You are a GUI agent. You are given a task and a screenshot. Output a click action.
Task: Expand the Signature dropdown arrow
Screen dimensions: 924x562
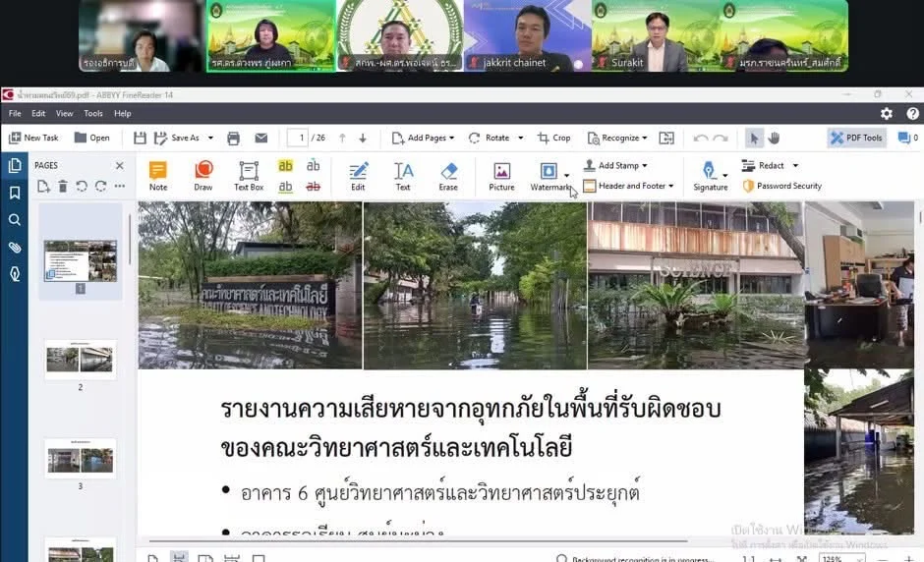724,175
